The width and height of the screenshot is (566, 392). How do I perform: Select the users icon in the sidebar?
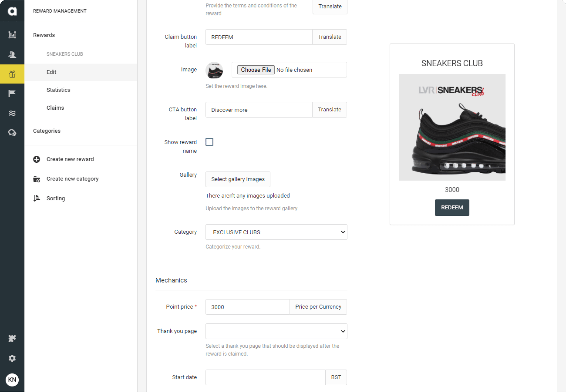[12, 54]
